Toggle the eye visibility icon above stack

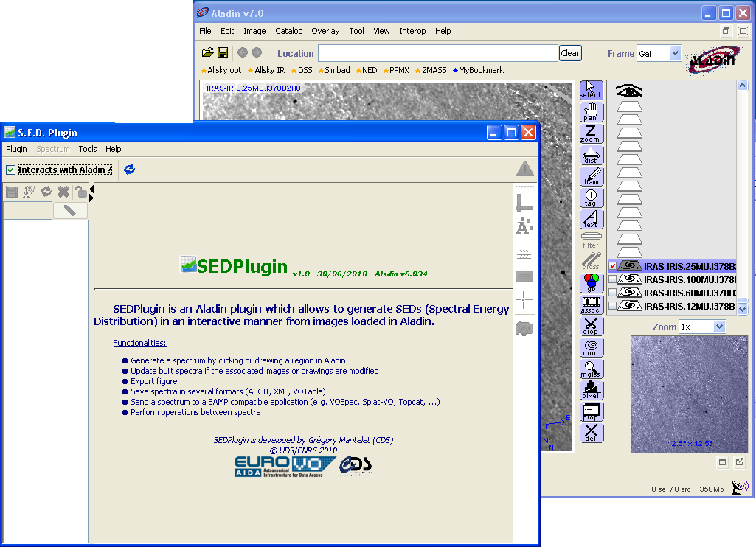(629, 91)
